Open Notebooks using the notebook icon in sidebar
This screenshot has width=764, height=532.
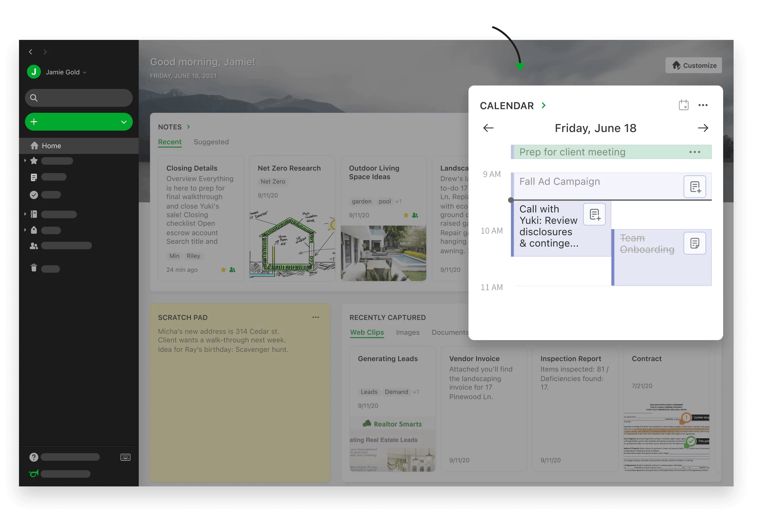coord(34,214)
